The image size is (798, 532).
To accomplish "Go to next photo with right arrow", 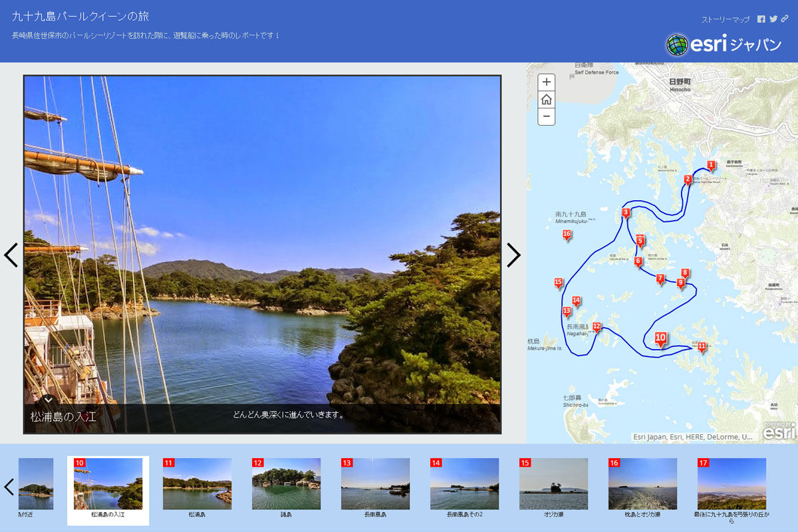I will point(513,255).
